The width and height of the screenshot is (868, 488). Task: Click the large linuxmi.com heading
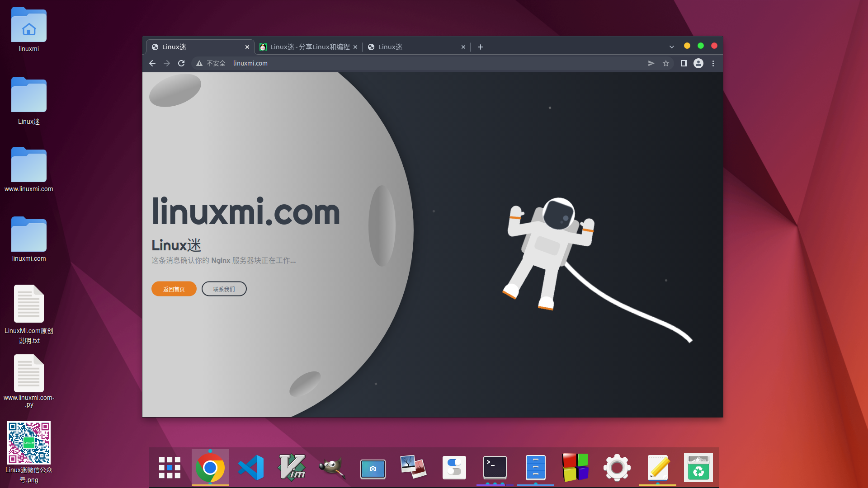[246, 211]
